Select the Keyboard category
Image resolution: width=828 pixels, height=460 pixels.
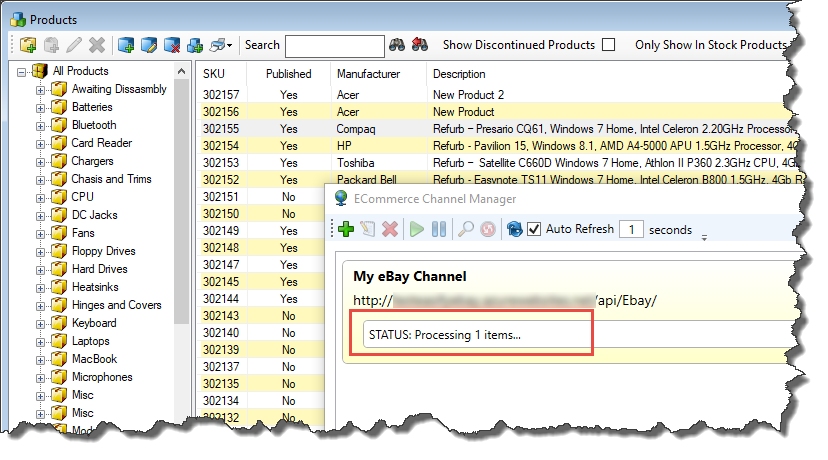tap(93, 323)
